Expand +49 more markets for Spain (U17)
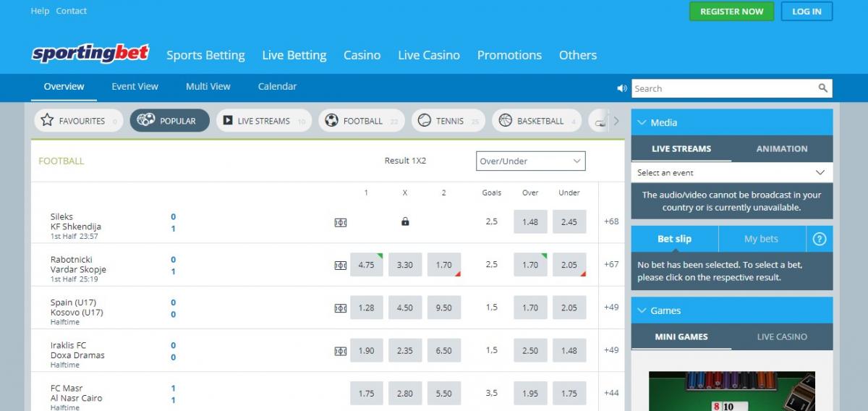The width and height of the screenshot is (868, 411). pos(611,307)
